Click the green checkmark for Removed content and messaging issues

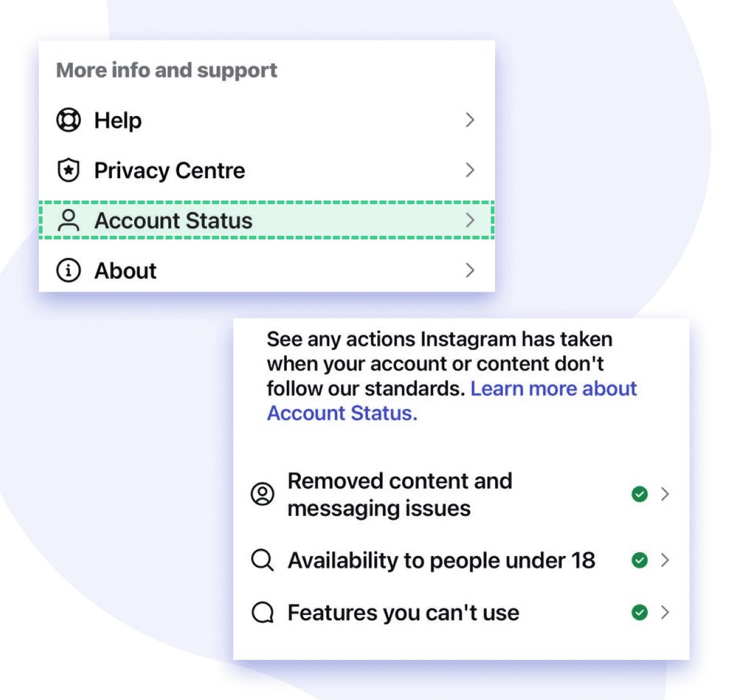pyautogui.click(x=639, y=495)
